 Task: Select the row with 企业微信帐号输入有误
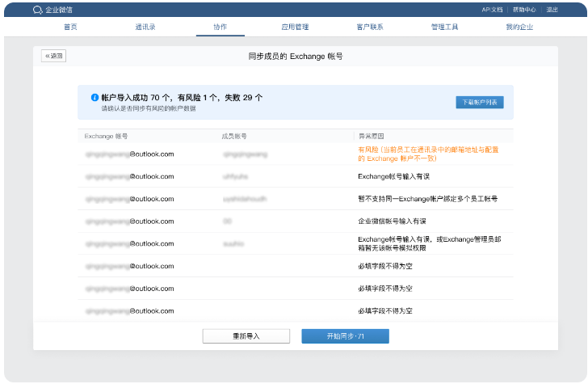pos(391,221)
